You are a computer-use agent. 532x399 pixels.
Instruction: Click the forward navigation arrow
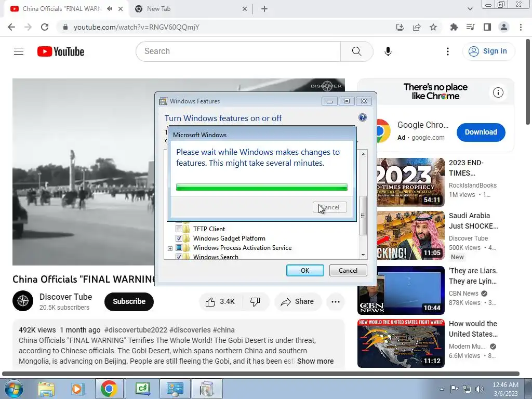[x=28, y=27]
